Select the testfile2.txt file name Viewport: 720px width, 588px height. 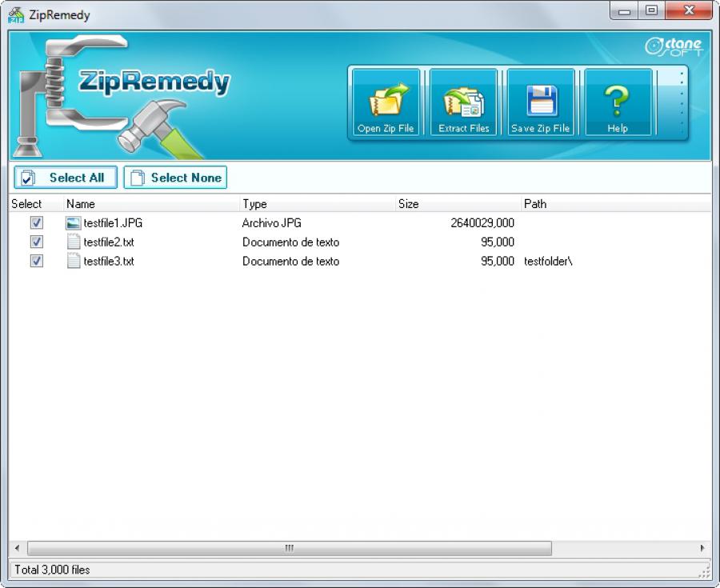109,242
